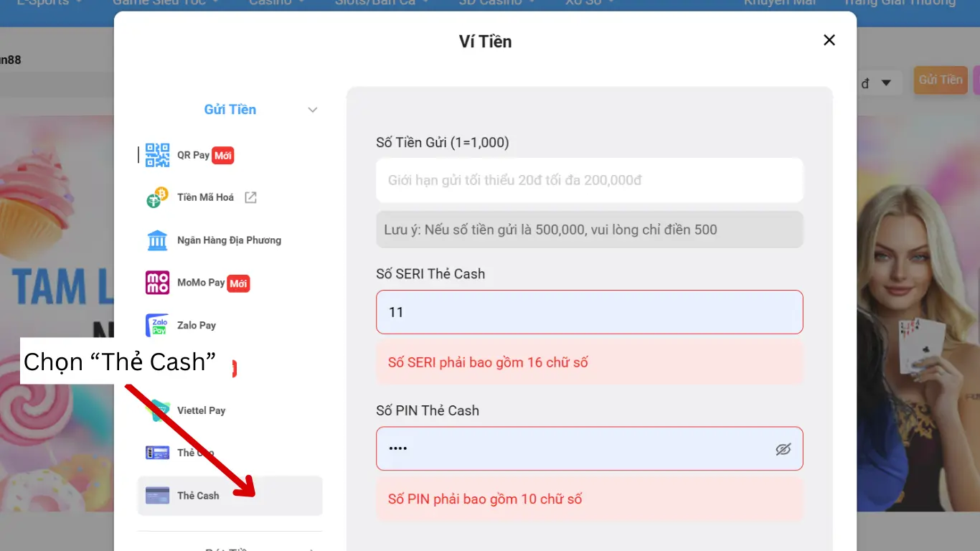Screen dimensions: 980x551
Task: Click the Số SERI Thẻ Cash field
Action: coord(590,312)
